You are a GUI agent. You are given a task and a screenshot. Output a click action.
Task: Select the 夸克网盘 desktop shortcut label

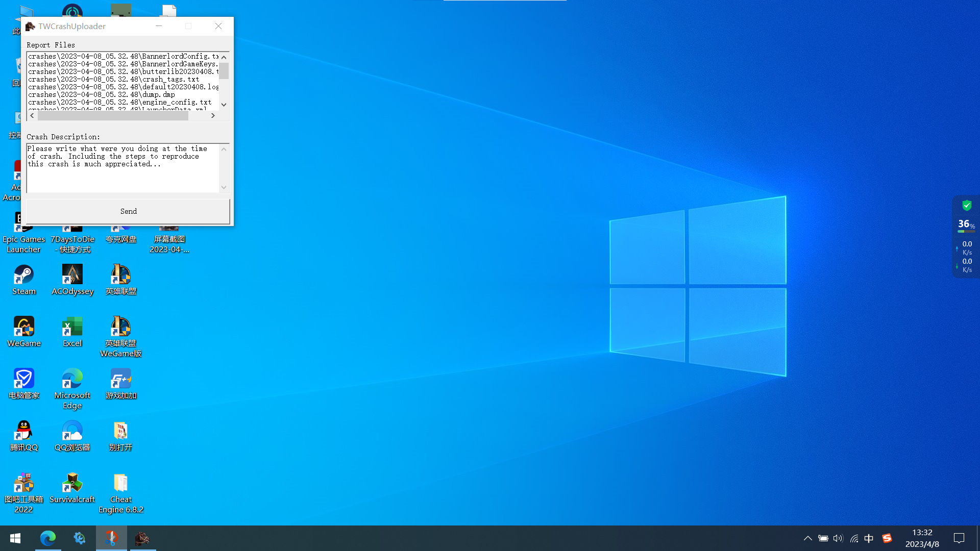[121, 239]
